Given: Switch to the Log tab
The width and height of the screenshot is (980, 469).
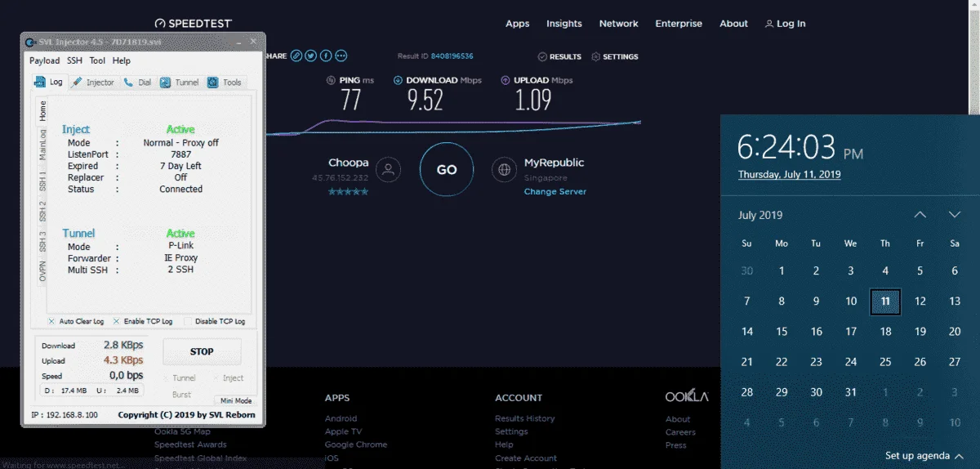Looking at the screenshot, I should (x=48, y=82).
